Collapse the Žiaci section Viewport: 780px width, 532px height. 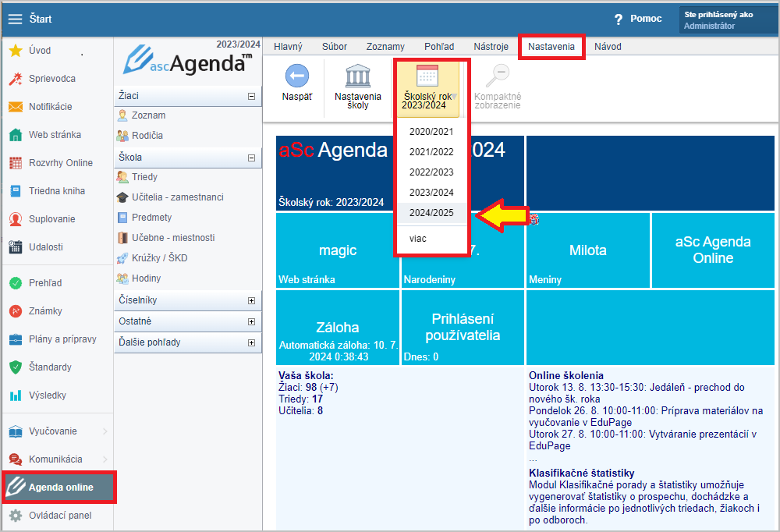(x=252, y=96)
